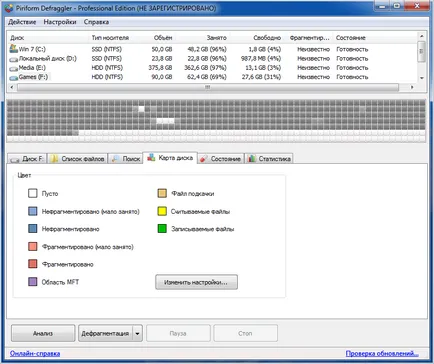434x364 pixels.
Task: Open the Проверка обновлений link
Action: pos(382,353)
